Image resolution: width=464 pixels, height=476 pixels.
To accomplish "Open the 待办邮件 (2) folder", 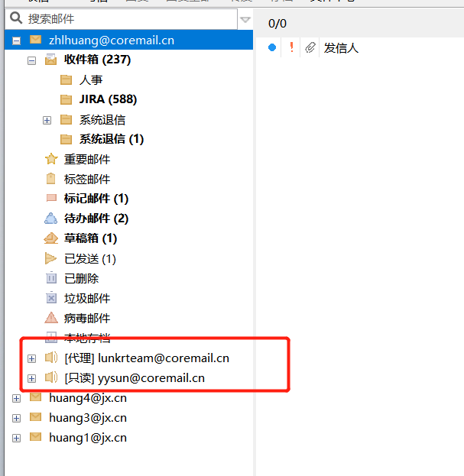I will click(x=96, y=219).
